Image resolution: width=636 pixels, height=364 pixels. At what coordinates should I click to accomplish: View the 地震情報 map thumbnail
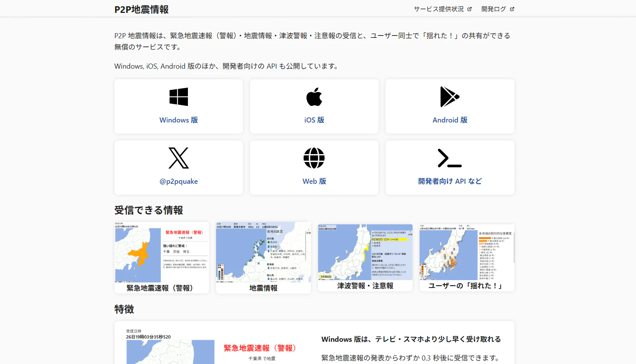tap(263, 252)
